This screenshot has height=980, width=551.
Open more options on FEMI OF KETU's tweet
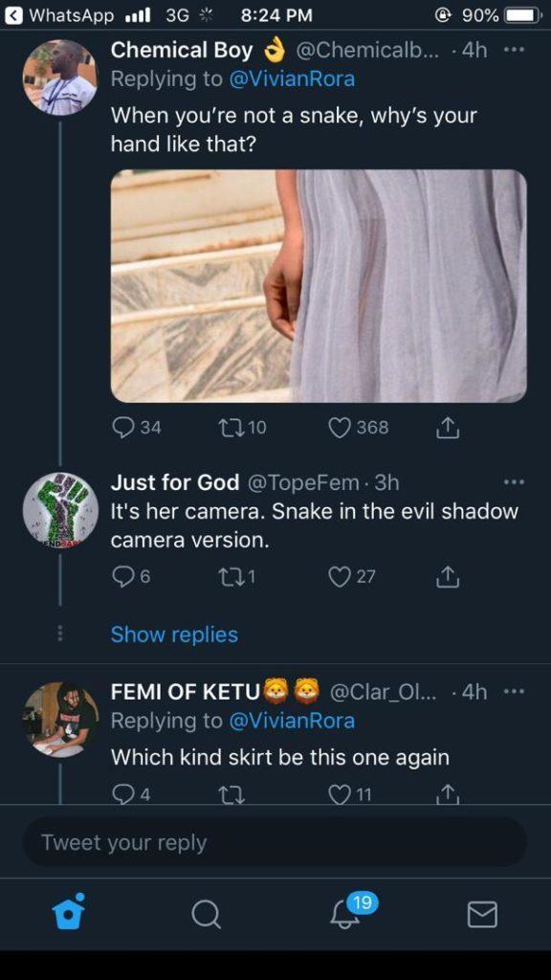(513, 692)
